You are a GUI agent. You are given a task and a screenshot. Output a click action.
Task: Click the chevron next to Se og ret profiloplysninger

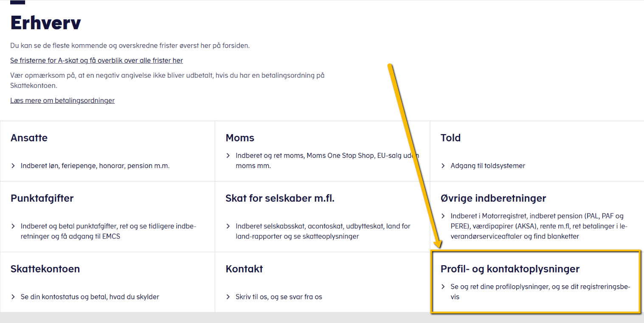443,286
